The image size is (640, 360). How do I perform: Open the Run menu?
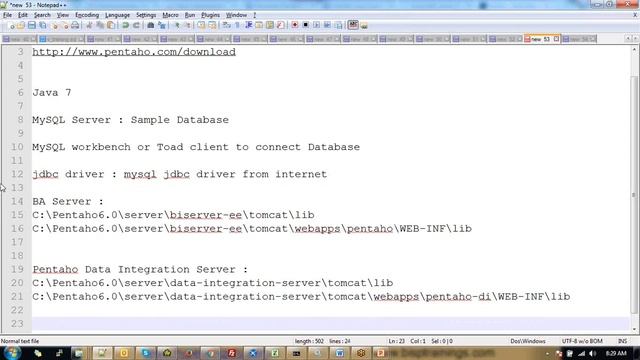[x=190, y=15]
